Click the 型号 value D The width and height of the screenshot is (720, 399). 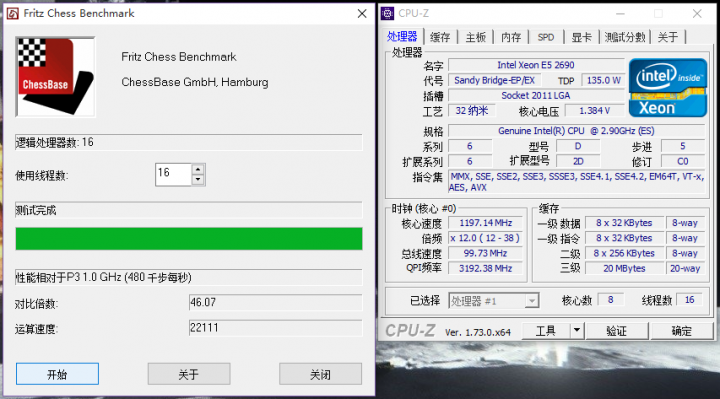[578, 146]
